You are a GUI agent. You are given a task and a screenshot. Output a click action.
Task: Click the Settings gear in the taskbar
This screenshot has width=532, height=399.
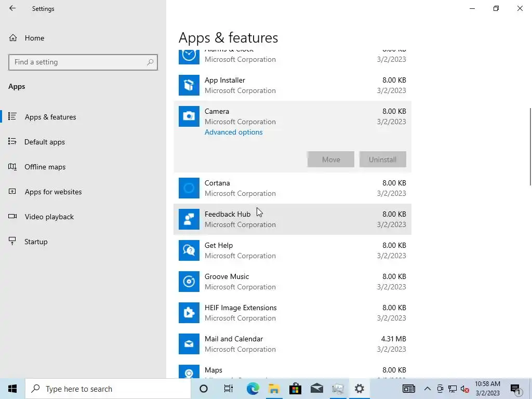coord(360,389)
